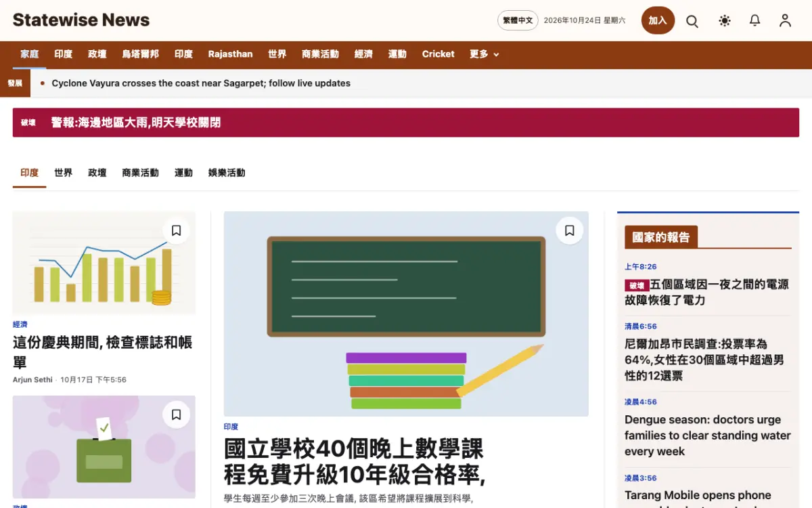Switch to the 世界 content tab
812x508 pixels.
pyautogui.click(x=64, y=173)
